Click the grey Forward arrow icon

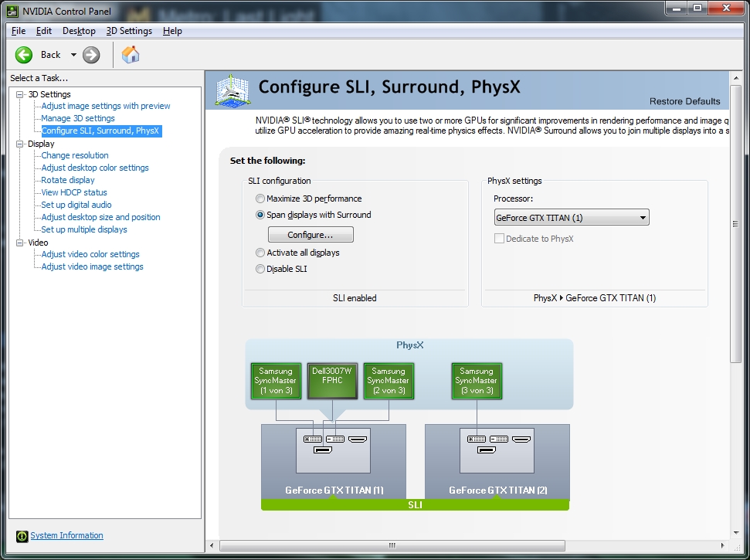point(91,55)
